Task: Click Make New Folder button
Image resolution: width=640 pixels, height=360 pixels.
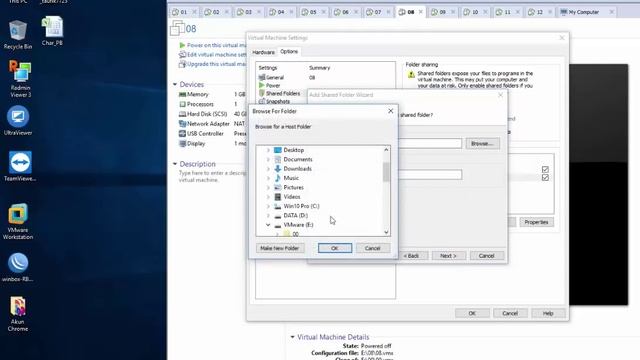Action: pos(280,248)
